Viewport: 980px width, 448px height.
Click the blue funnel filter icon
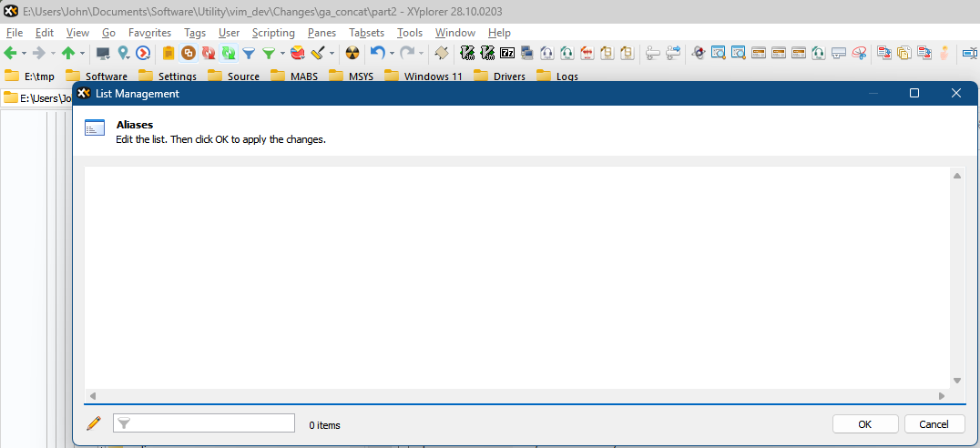pyautogui.click(x=248, y=53)
